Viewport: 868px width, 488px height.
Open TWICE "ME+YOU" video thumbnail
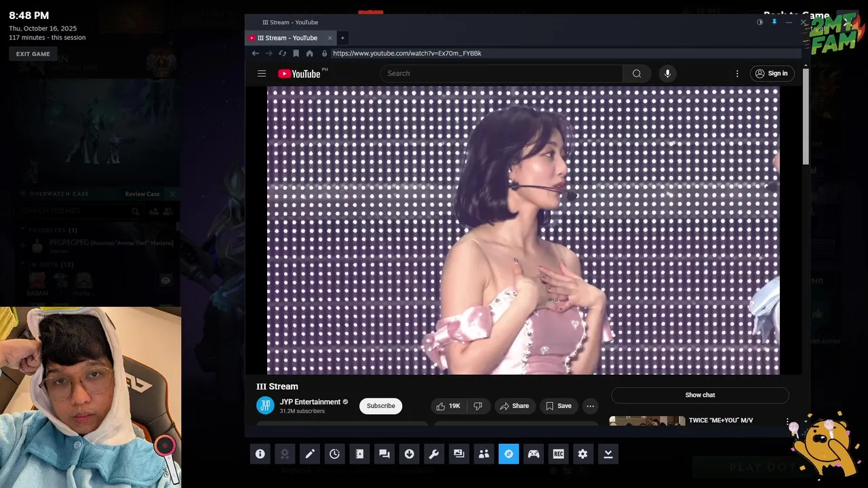(x=647, y=421)
